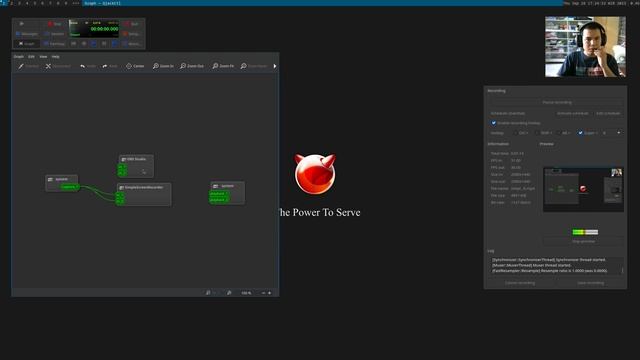Click the left magnifier icon in the Graph status bar
The height and width of the screenshot is (360, 640).
[208, 293]
